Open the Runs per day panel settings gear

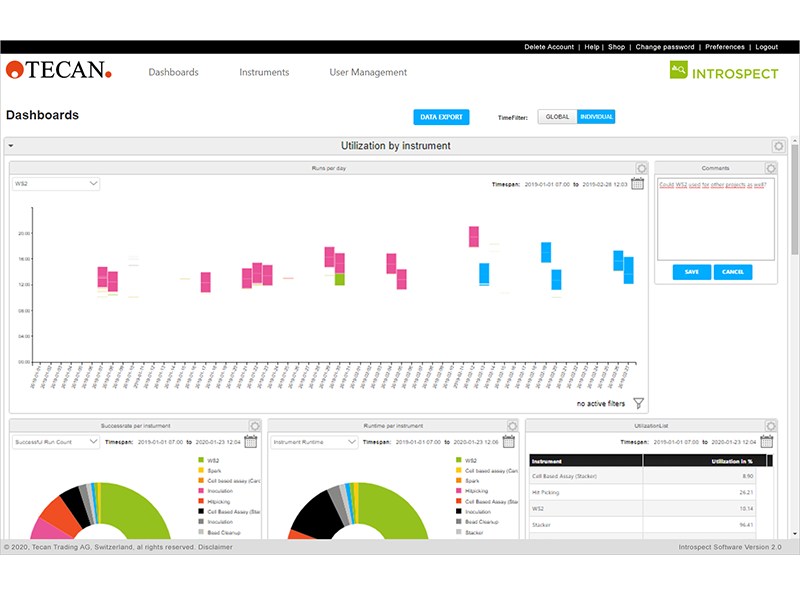point(641,168)
